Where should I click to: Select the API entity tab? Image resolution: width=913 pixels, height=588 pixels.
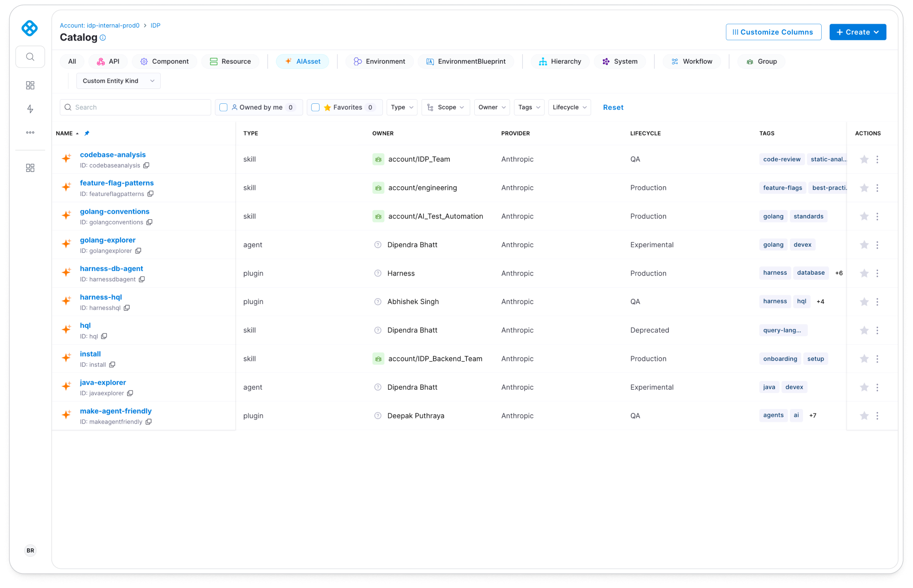(x=108, y=61)
